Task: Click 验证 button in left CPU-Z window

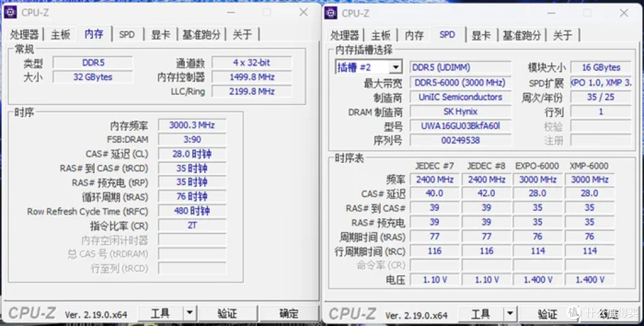Action: coord(228,314)
